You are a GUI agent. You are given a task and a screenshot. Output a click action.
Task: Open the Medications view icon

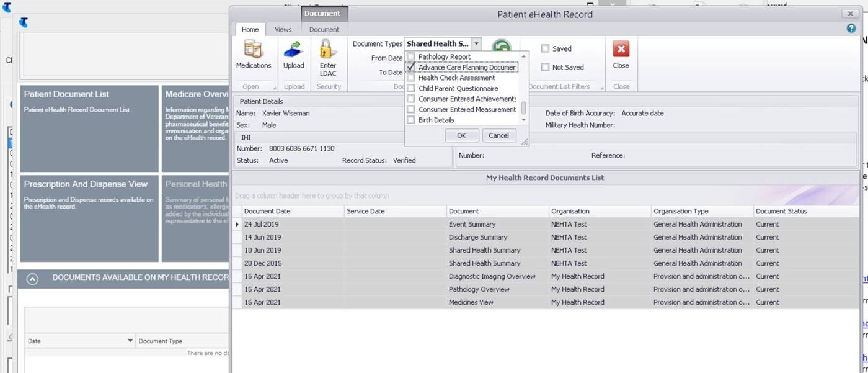[x=253, y=50]
